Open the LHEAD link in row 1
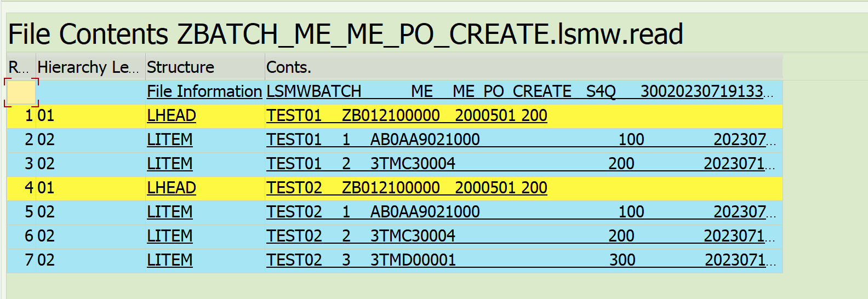The image size is (868, 299). tap(172, 116)
